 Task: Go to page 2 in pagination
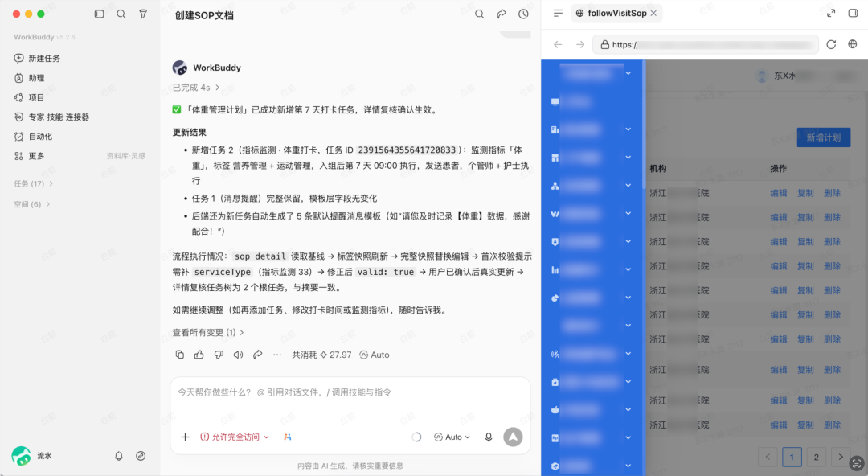click(816, 458)
